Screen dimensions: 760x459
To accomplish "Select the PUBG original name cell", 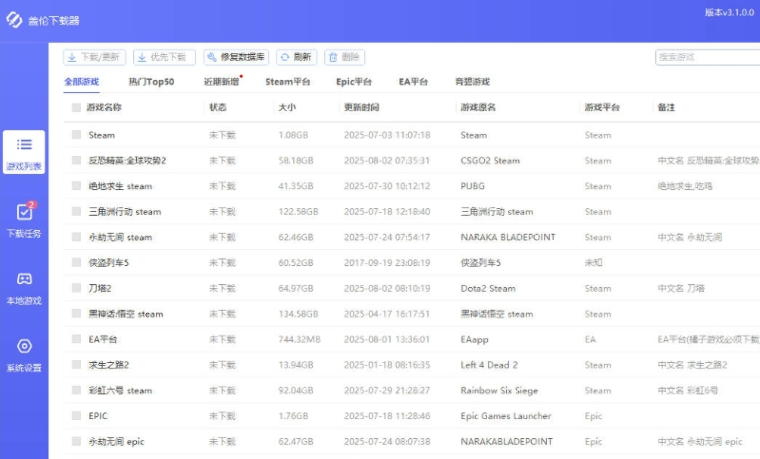I will tap(473, 186).
